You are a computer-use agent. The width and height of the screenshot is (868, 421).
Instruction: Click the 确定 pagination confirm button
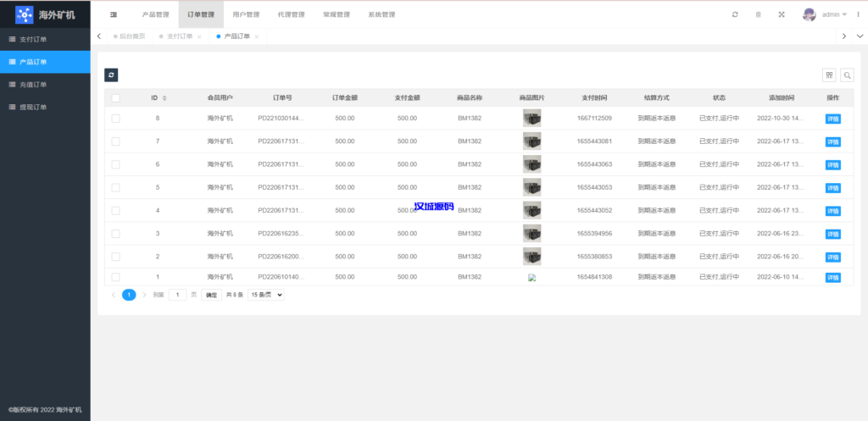(211, 295)
